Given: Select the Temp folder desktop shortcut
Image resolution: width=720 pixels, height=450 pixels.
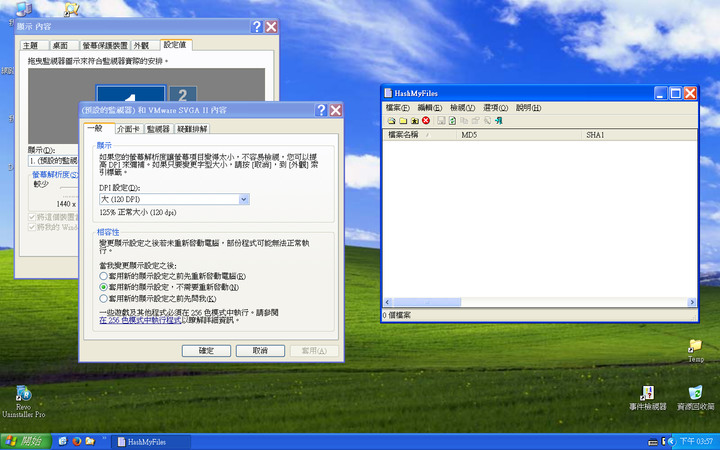Looking at the screenshot, I should point(695,351).
